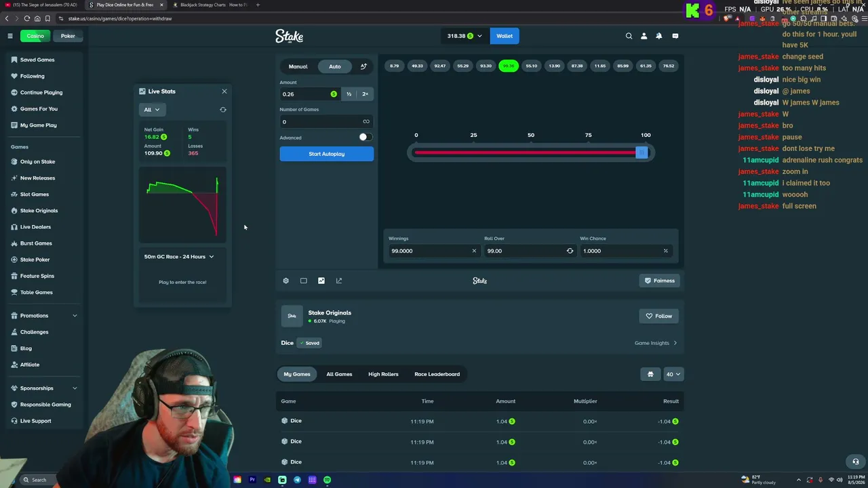The height and width of the screenshot is (488, 868).
Task: Open the chat panel icon in the header
Action: [x=675, y=36]
